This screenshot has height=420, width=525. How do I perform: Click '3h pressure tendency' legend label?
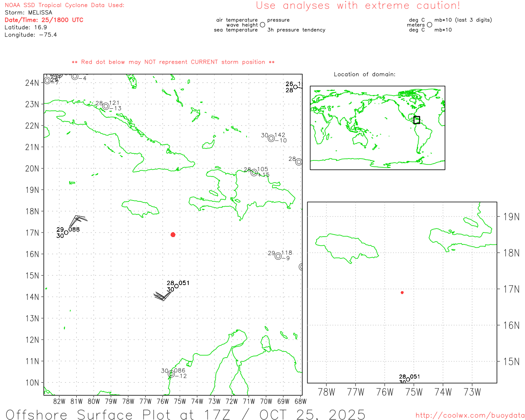point(296,30)
